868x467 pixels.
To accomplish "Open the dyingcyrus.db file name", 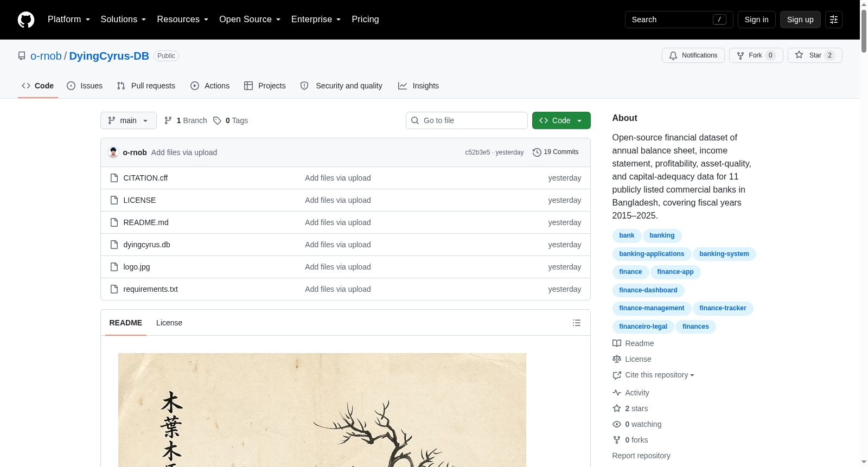I will tap(147, 245).
